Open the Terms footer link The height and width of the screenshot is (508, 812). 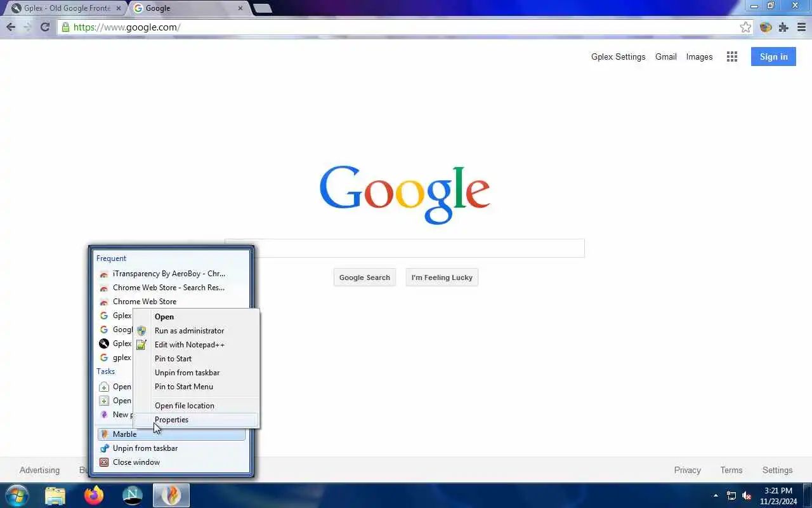click(x=731, y=470)
